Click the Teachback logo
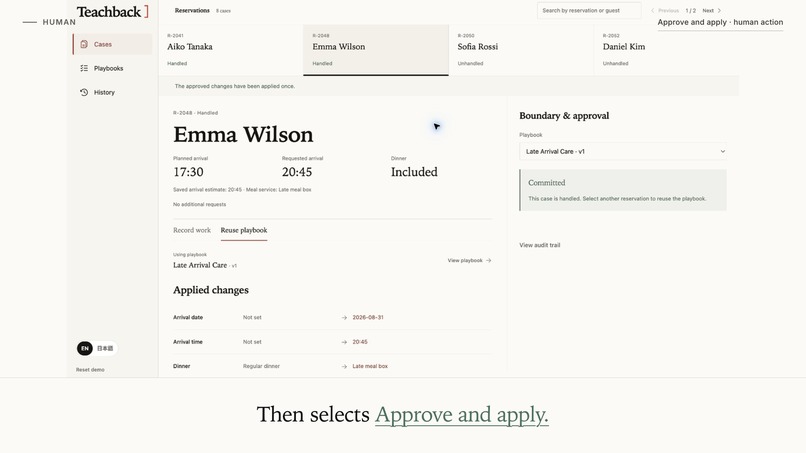 point(113,11)
